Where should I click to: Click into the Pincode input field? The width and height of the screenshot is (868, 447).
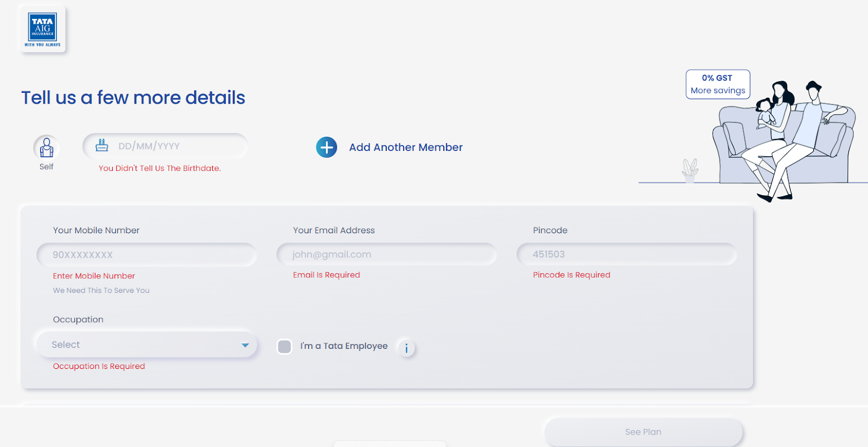click(x=627, y=254)
